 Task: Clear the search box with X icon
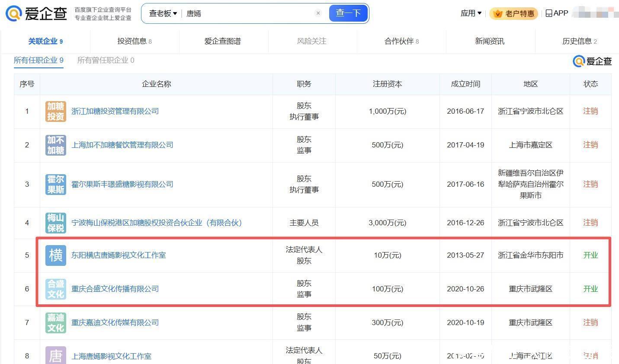coord(318,13)
